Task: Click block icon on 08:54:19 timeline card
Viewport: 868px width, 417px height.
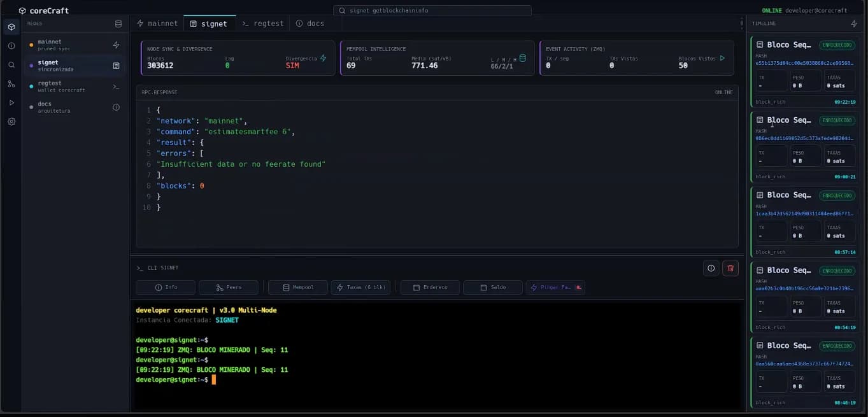Action: pyautogui.click(x=760, y=270)
